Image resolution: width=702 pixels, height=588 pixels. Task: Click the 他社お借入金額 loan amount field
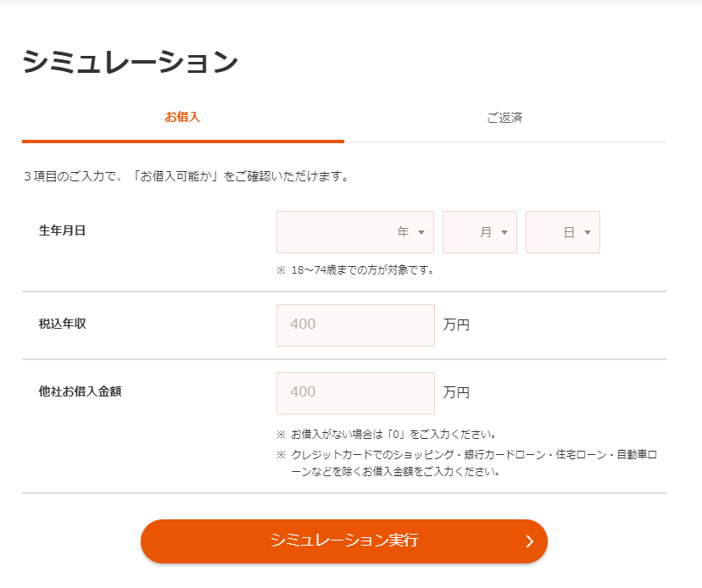coord(354,392)
